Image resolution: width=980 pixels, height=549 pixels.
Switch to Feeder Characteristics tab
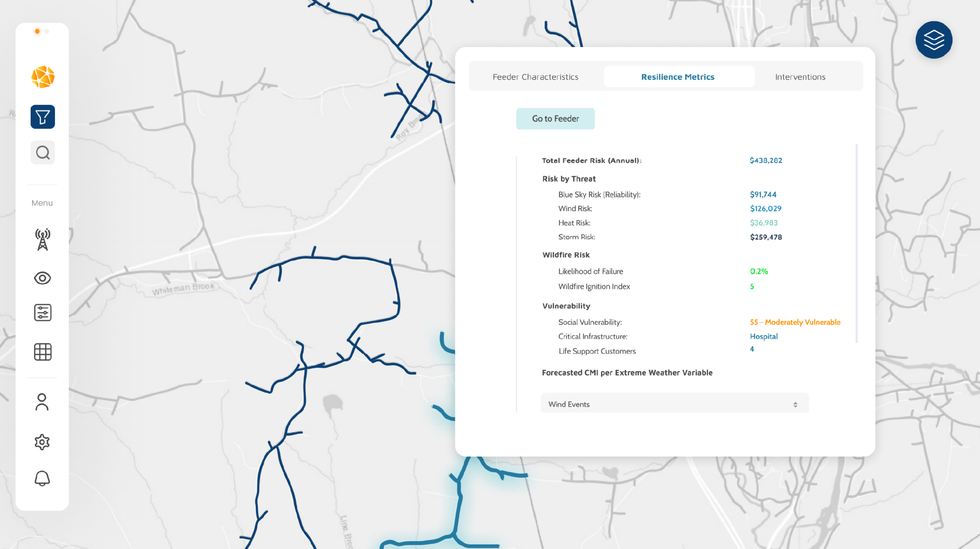pos(535,77)
